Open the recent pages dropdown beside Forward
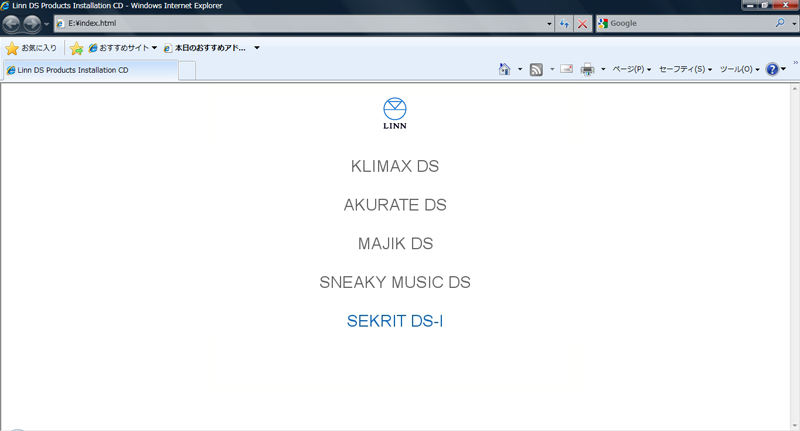The width and height of the screenshot is (800, 431). pyautogui.click(x=46, y=24)
